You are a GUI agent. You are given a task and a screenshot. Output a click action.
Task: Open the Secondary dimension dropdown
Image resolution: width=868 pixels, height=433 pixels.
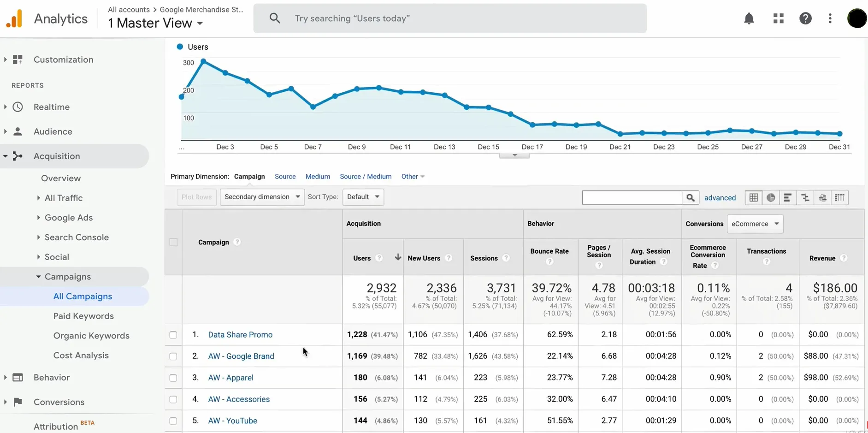click(x=262, y=197)
